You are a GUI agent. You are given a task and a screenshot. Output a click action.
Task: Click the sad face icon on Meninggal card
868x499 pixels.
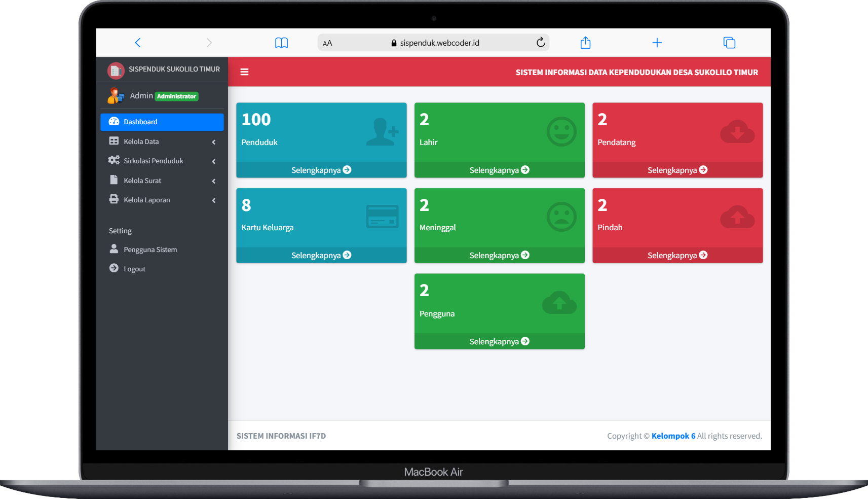click(561, 217)
